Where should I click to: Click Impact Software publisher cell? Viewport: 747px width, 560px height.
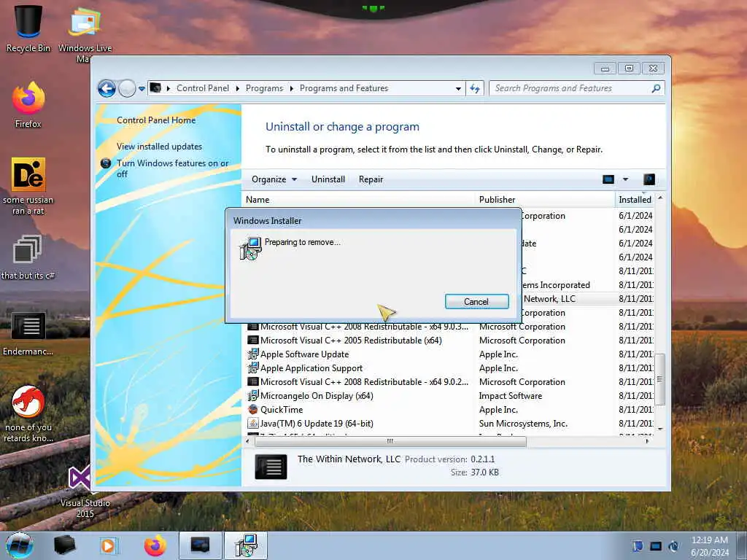pos(510,396)
